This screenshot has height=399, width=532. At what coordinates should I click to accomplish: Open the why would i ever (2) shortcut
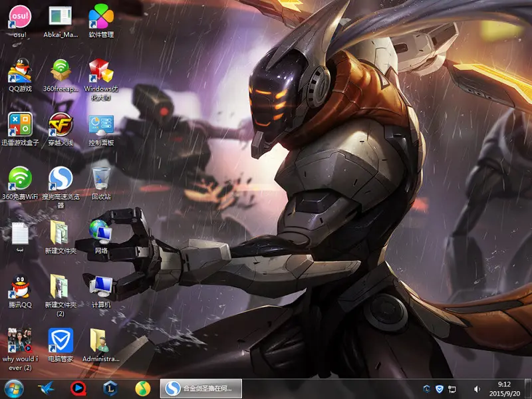point(20,350)
